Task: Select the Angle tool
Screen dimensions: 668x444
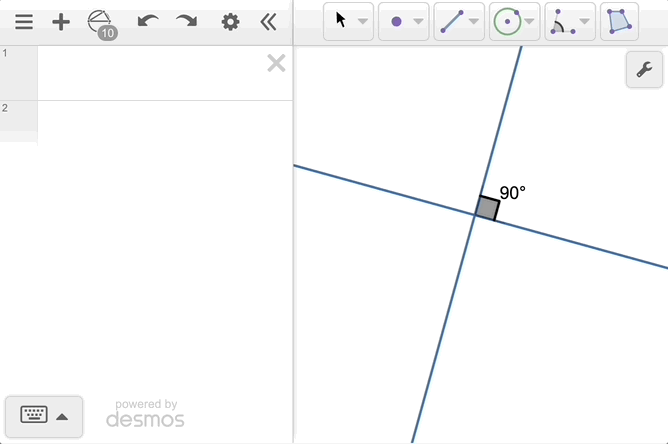Action: pos(563,21)
